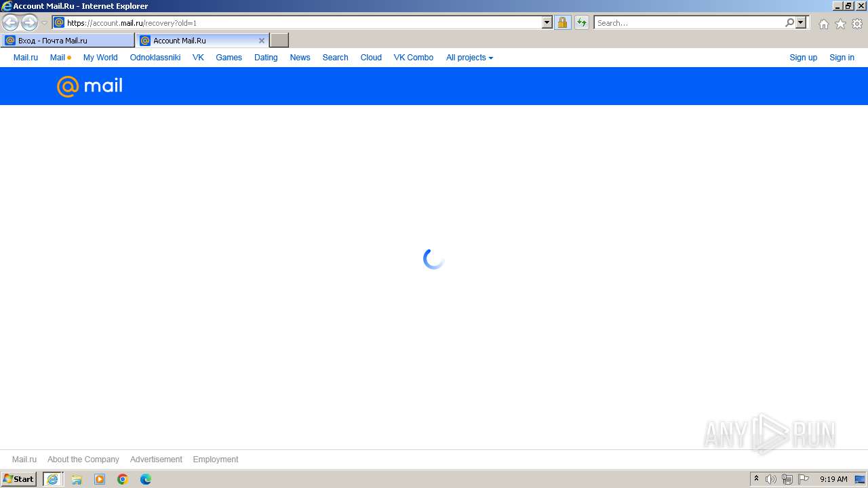Expand the address bar autocomplete dropdown

point(547,23)
